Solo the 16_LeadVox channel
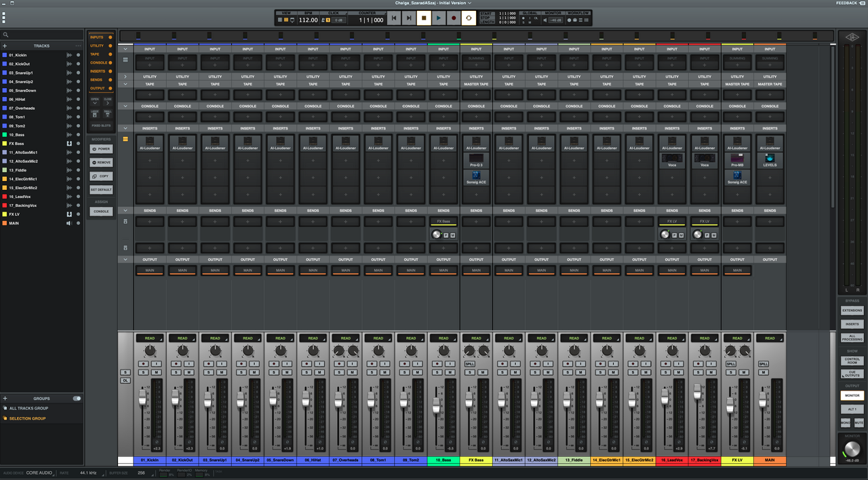868x480 pixels. tap(666, 372)
